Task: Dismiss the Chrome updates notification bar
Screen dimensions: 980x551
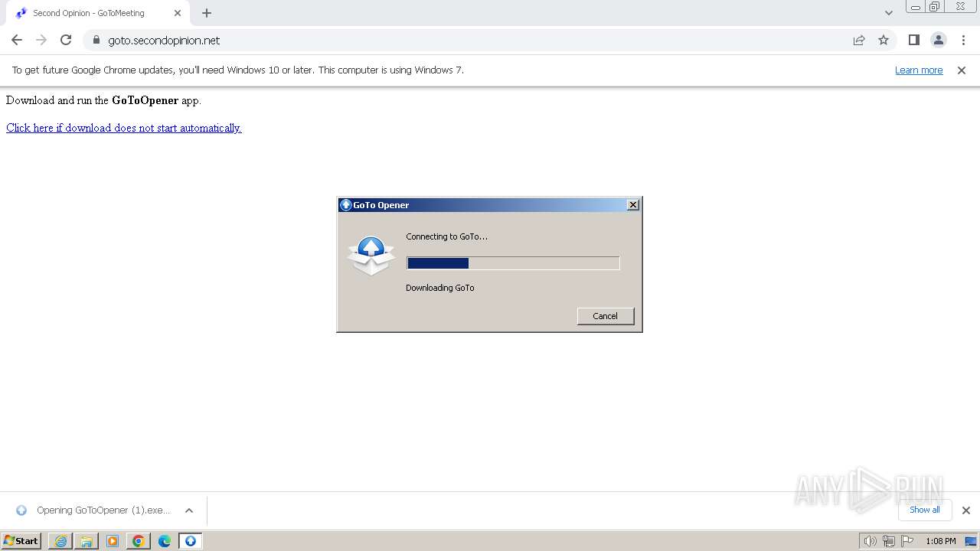Action: click(962, 70)
